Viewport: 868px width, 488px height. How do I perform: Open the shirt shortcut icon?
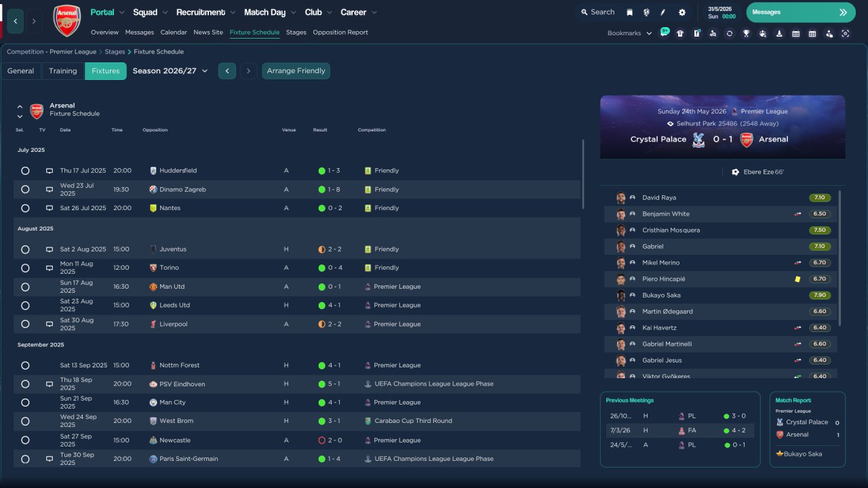tap(680, 33)
